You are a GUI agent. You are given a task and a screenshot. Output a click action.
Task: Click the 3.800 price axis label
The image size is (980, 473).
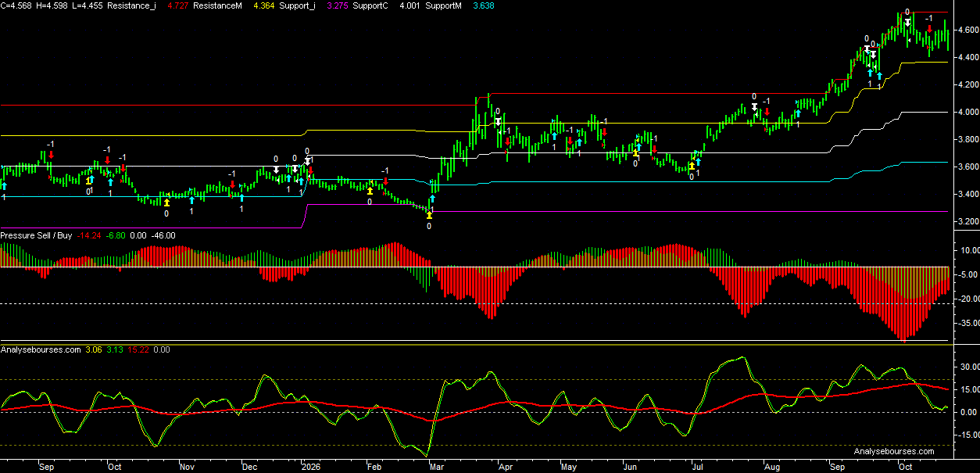967,139
